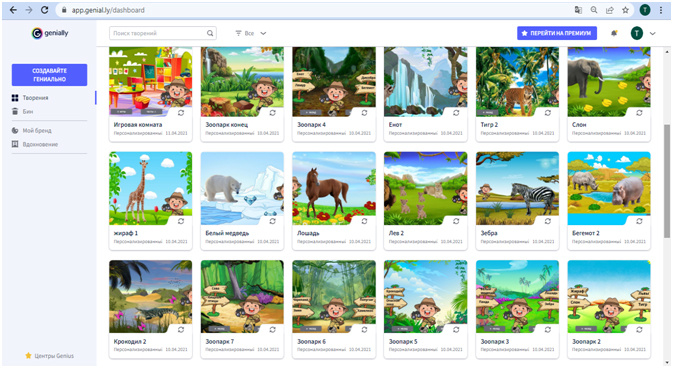Open the Бегемот 2 hippo thumbnail
The image size is (673, 368).
[609, 188]
